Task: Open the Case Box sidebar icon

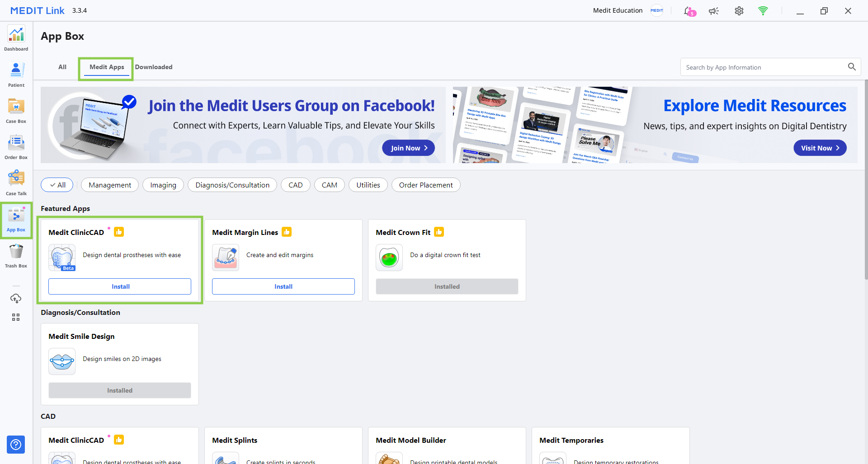Action: click(x=16, y=111)
